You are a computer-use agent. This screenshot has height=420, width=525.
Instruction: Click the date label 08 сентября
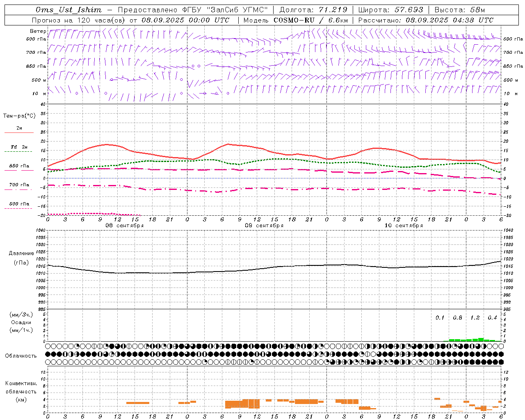125,225
